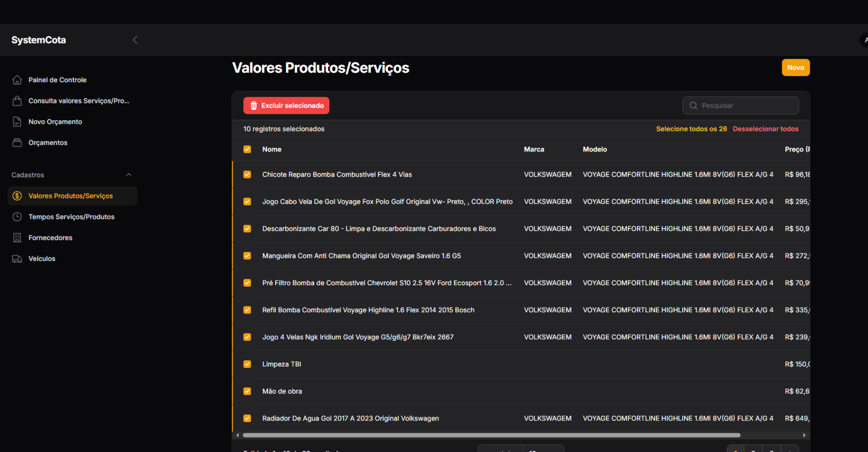The height and width of the screenshot is (452, 868).
Task: Click the card icon beside Orçamentos
Action: pos(17,142)
